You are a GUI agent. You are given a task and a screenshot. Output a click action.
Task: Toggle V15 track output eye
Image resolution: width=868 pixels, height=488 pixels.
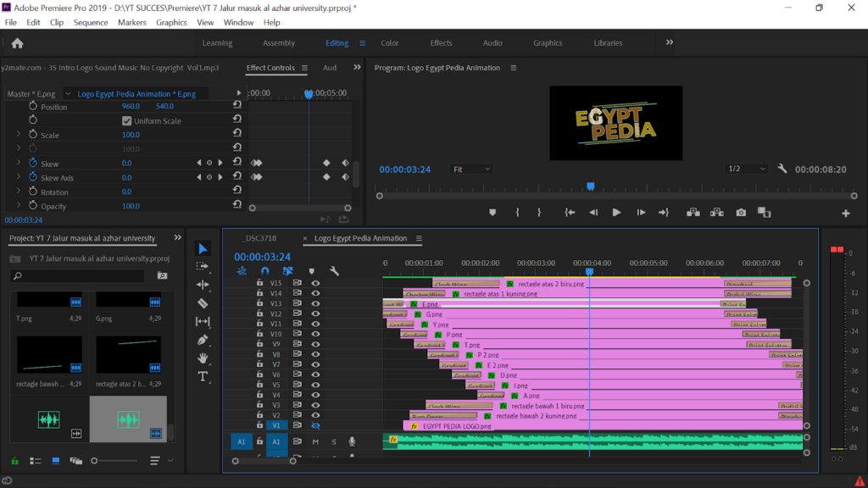point(315,283)
